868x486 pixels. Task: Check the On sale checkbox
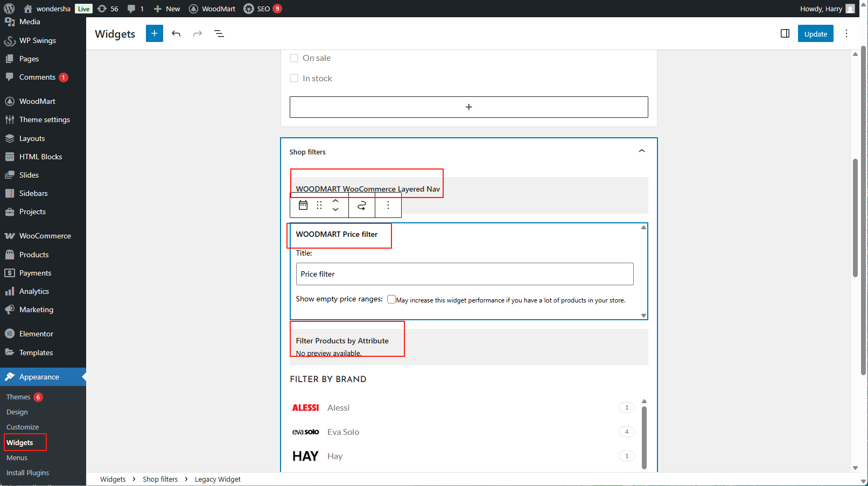tap(294, 58)
